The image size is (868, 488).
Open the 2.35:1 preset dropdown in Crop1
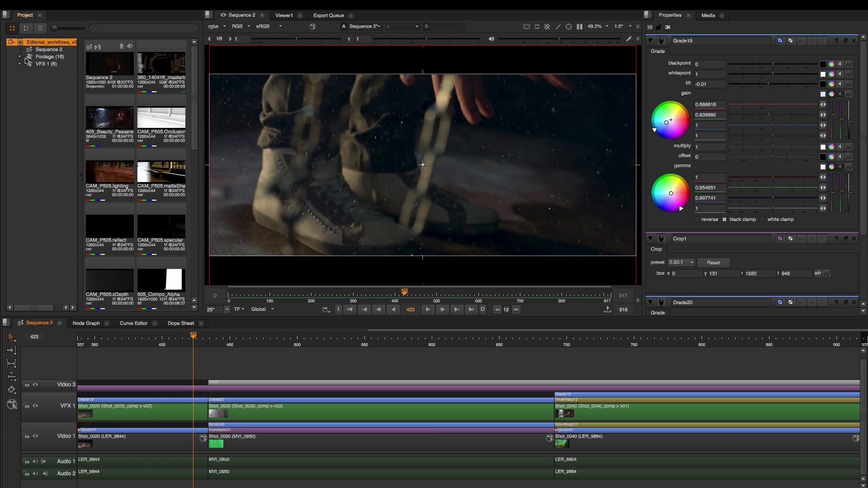point(680,263)
